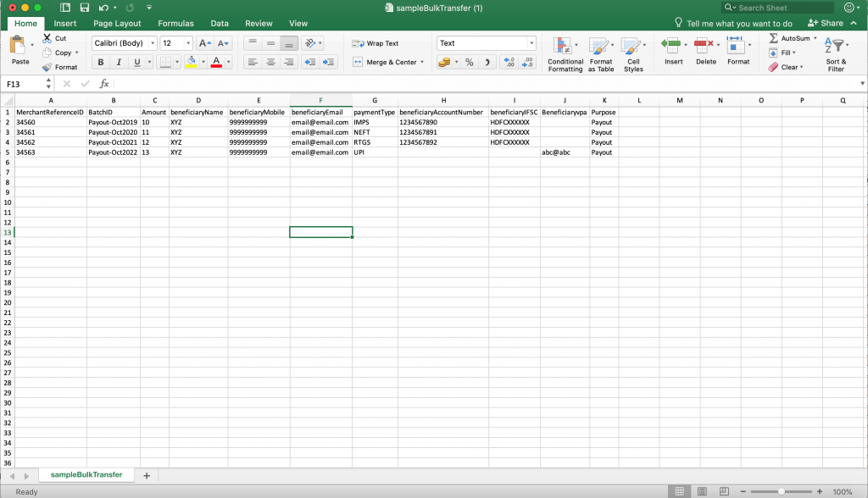Open Conditional Formatting
Viewport: 868px width, 498px height.
tap(565, 54)
